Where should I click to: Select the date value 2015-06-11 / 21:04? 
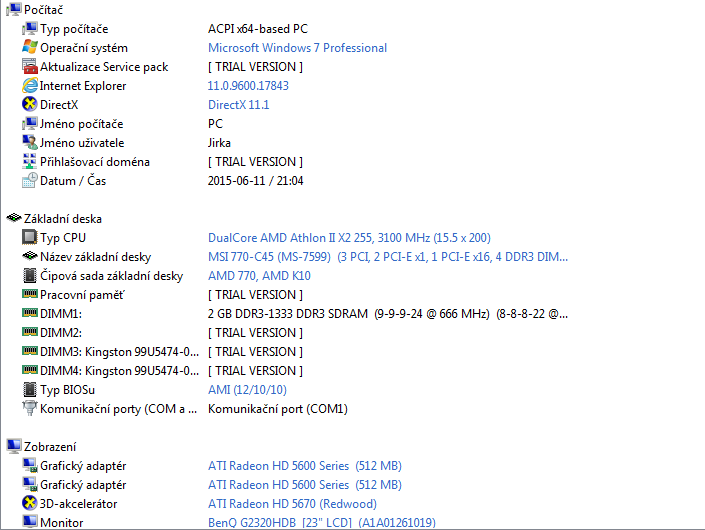coord(255,181)
